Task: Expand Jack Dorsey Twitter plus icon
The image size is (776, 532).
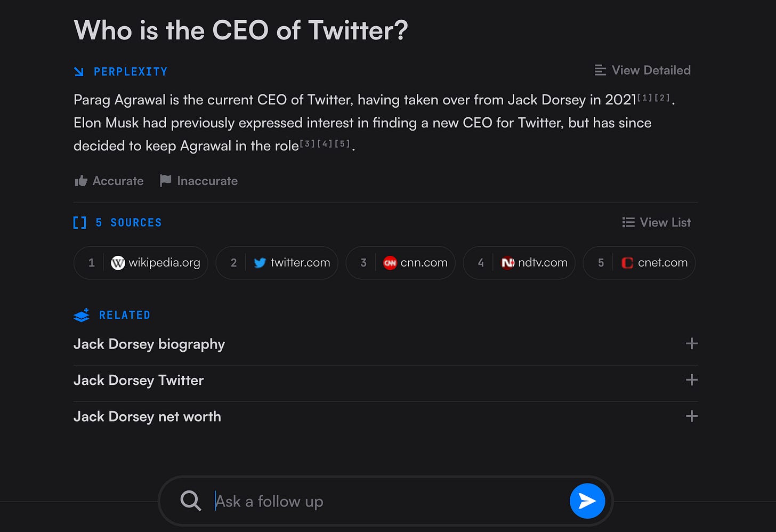Action: 692,380
